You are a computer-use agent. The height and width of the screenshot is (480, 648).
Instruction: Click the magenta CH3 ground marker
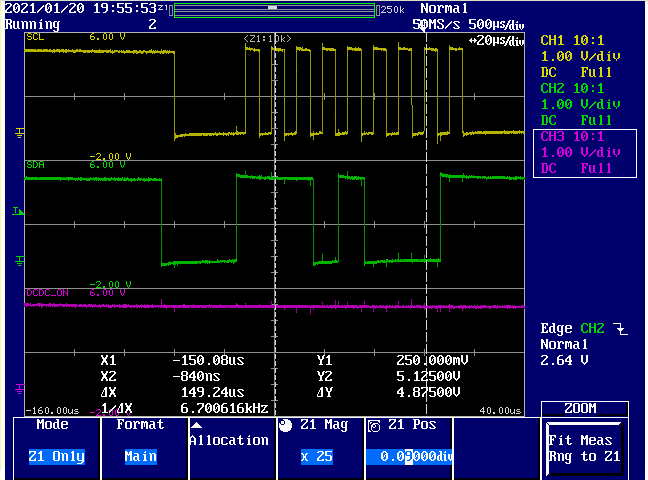19,389
